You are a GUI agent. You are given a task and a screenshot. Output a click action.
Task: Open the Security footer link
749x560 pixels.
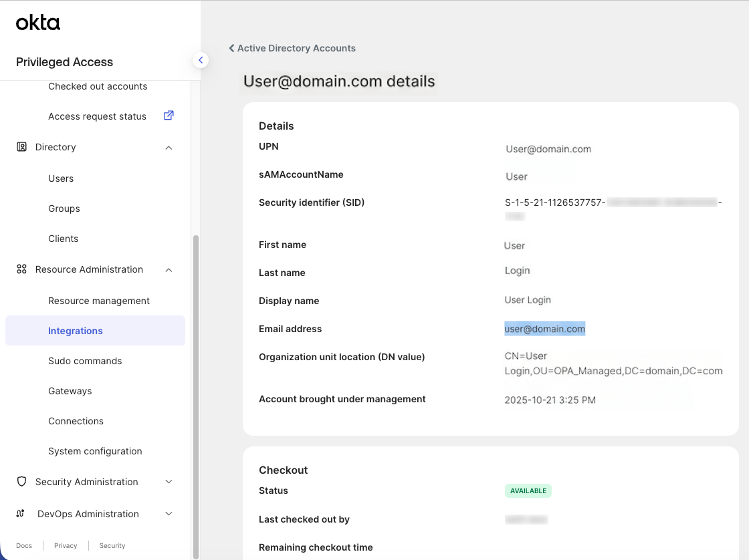pos(112,546)
